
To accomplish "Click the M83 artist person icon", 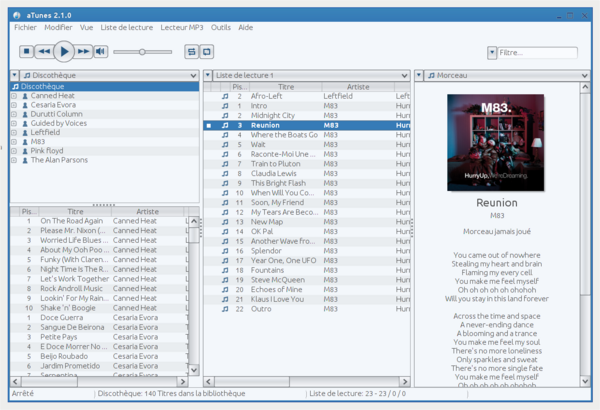I will [25, 142].
